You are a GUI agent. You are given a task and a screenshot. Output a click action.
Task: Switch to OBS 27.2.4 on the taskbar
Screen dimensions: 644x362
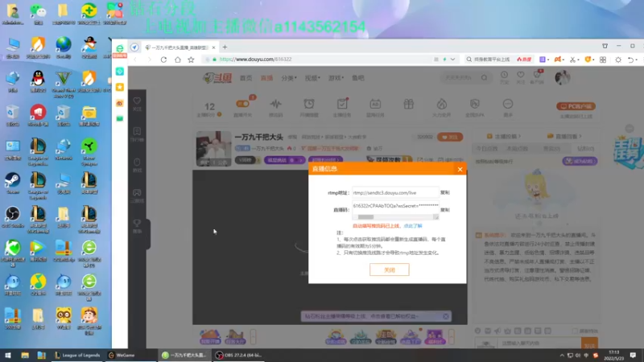pyautogui.click(x=239, y=356)
